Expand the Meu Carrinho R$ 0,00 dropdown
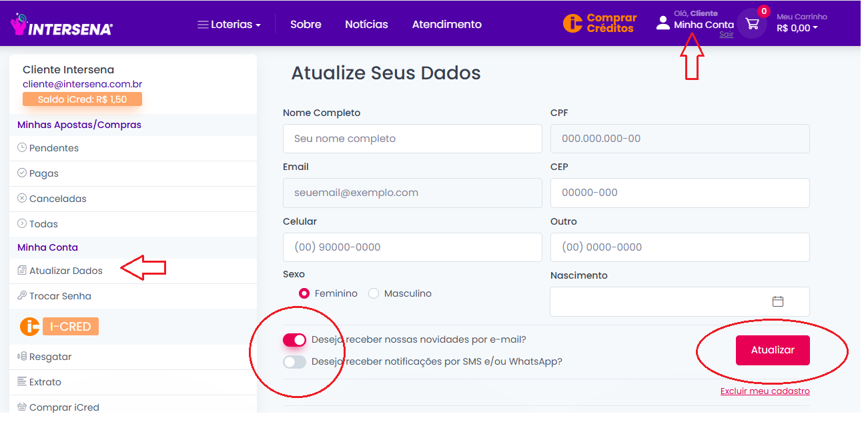This screenshot has width=868, height=424. click(x=797, y=28)
